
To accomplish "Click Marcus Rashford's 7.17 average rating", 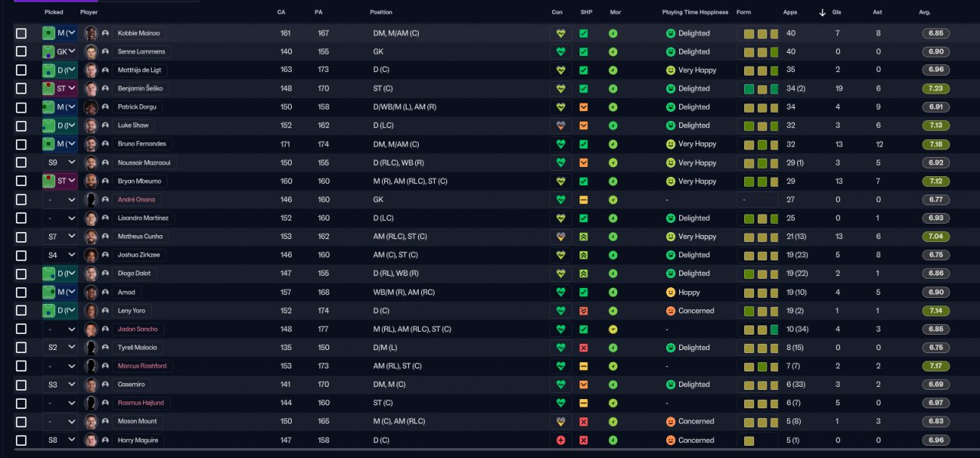I will point(937,366).
